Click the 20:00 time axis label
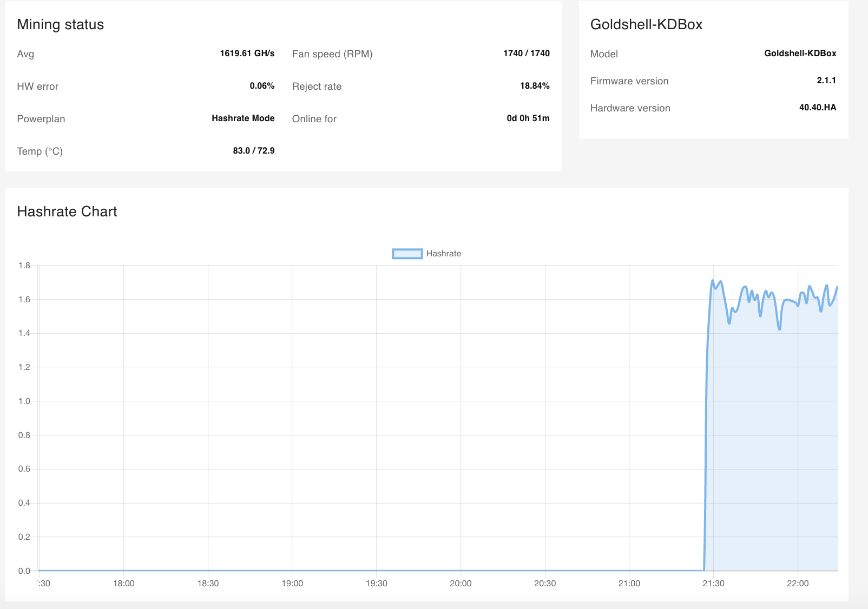Screen dimensions: 868x609 pyautogui.click(x=461, y=584)
